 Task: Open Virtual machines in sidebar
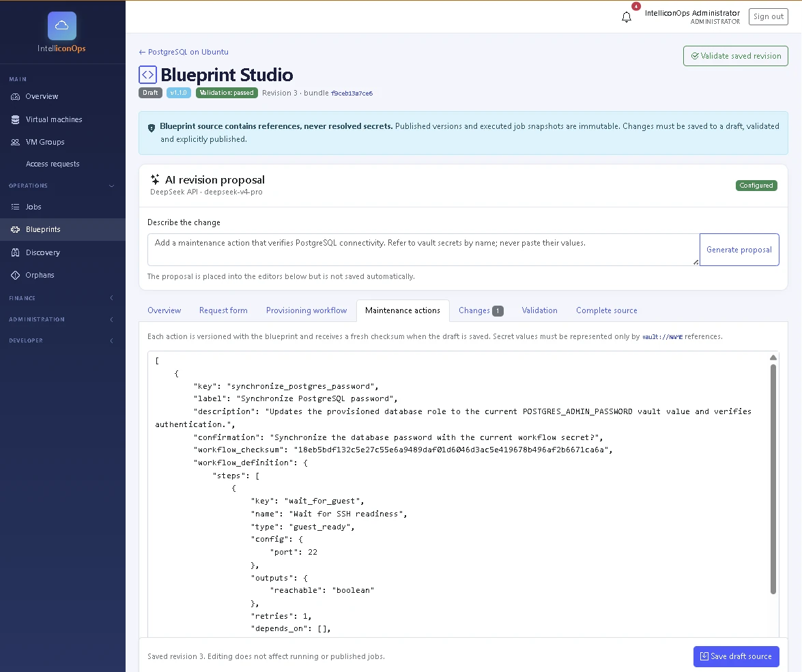tap(54, 119)
